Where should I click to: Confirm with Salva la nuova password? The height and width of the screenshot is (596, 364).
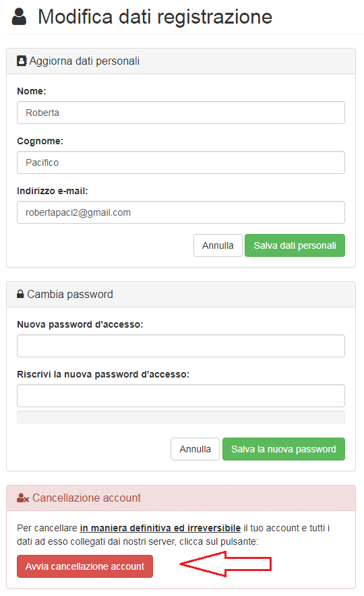tap(284, 449)
